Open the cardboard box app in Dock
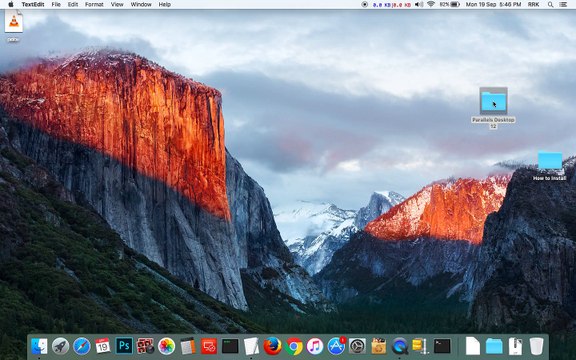Screen dimensions: 576x360 coord(379,346)
